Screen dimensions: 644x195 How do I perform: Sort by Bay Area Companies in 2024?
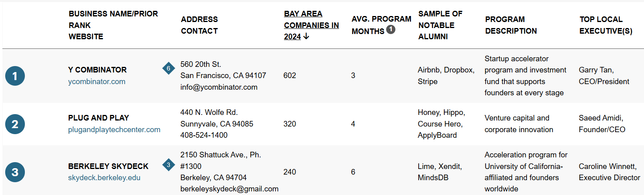pyautogui.click(x=311, y=25)
